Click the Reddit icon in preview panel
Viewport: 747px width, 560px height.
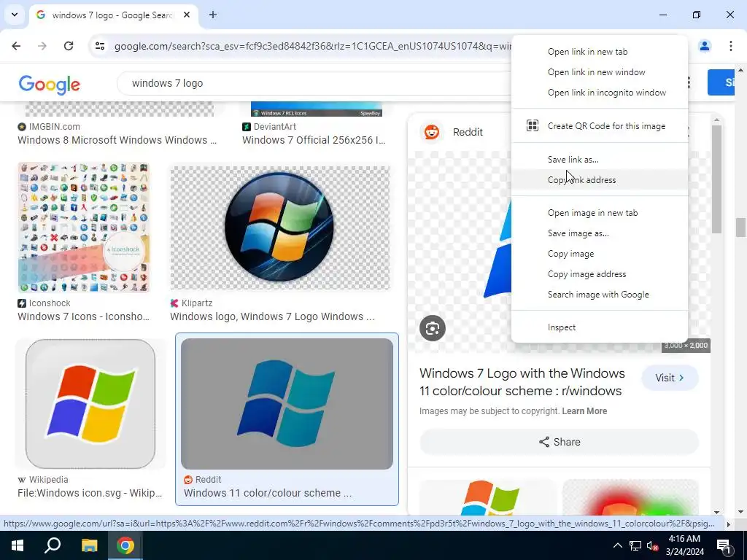pos(432,132)
